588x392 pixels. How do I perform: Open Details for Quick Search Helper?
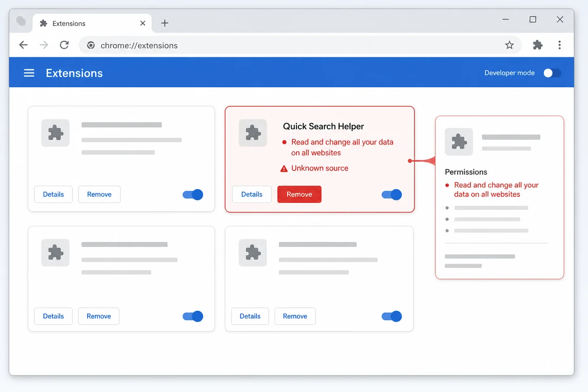click(252, 195)
